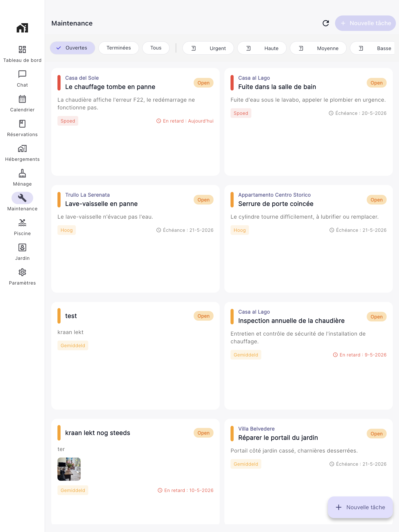
Task: Enable the Moyenne priority filter chip
Action: tap(318, 48)
